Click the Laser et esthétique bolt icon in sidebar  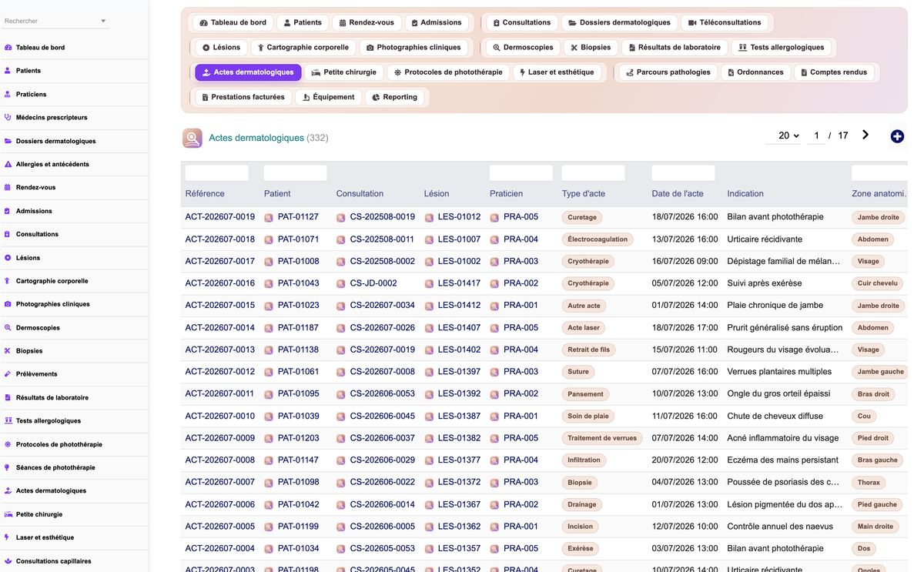click(x=8, y=537)
